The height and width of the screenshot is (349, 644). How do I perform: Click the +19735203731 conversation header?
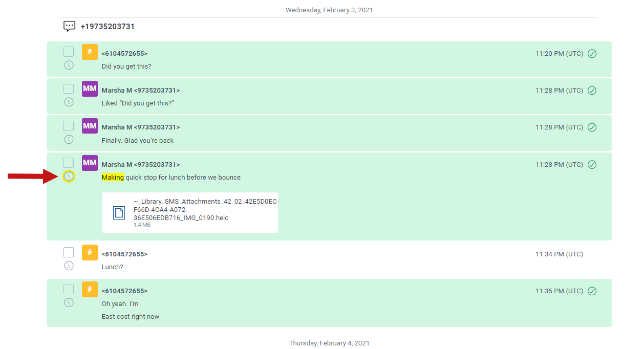(x=108, y=26)
